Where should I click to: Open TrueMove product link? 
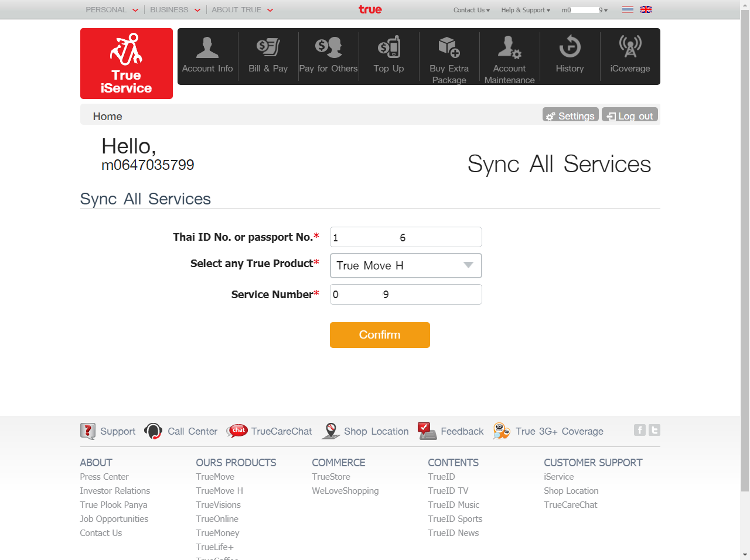click(215, 477)
